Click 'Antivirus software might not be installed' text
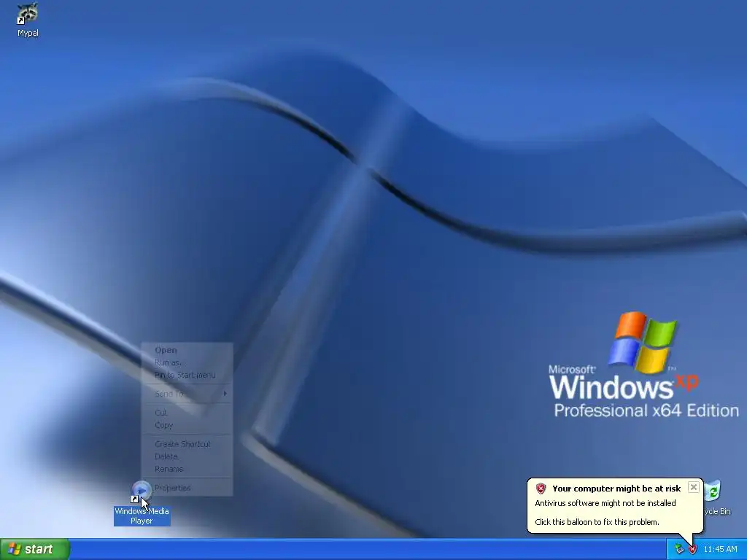 point(605,503)
